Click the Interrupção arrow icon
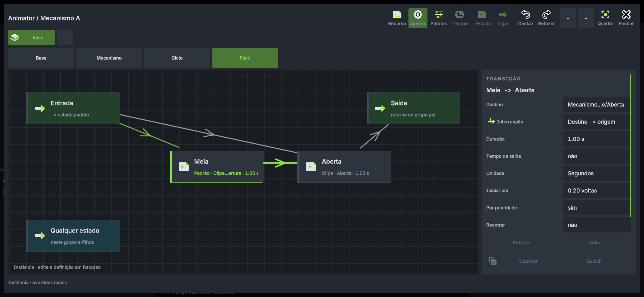This screenshot has width=644, height=297. [491, 121]
